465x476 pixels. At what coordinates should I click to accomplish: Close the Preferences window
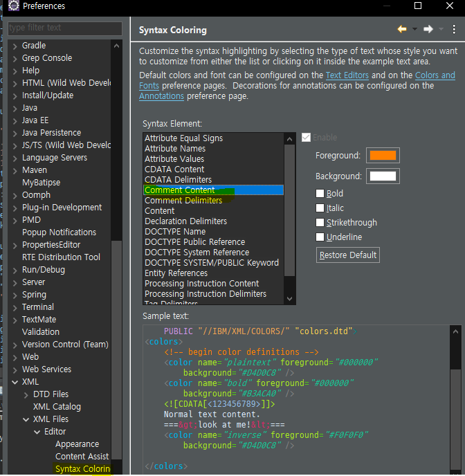(450, 6)
